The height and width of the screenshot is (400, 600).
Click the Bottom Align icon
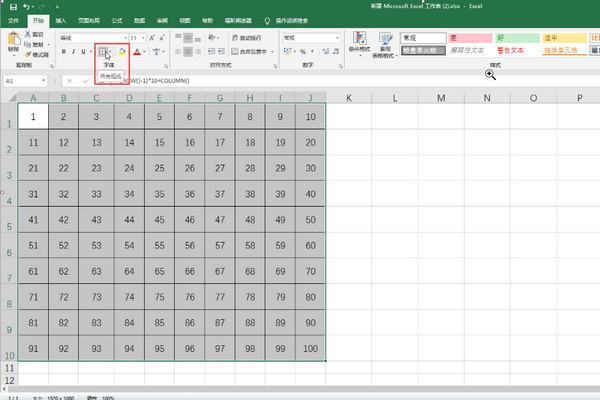point(197,38)
